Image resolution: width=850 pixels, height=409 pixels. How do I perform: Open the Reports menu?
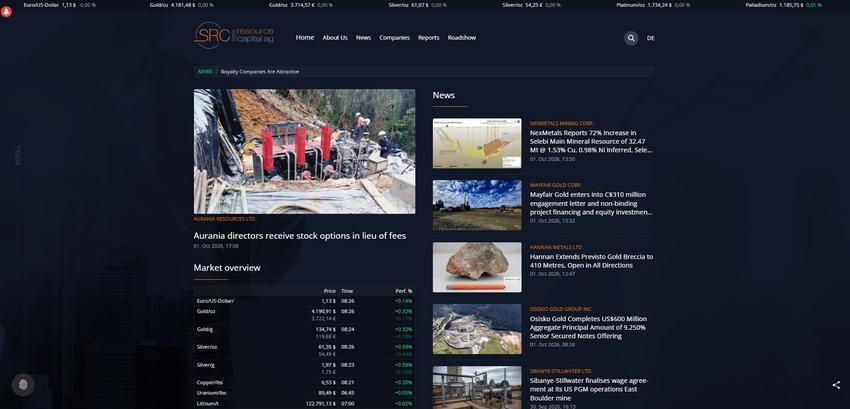pyautogui.click(x=429, y=37)
